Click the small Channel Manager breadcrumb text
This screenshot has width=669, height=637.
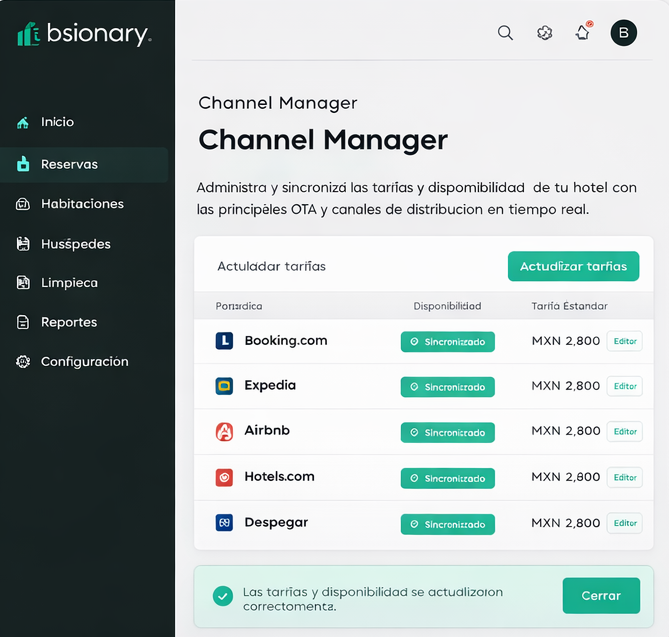[x=278, y=103]
